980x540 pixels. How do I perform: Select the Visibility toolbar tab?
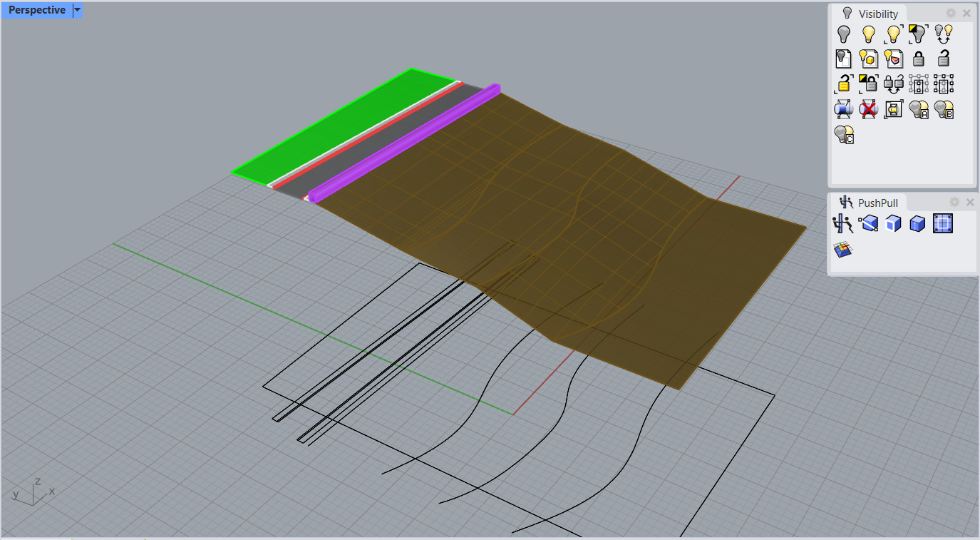[870, 14]
